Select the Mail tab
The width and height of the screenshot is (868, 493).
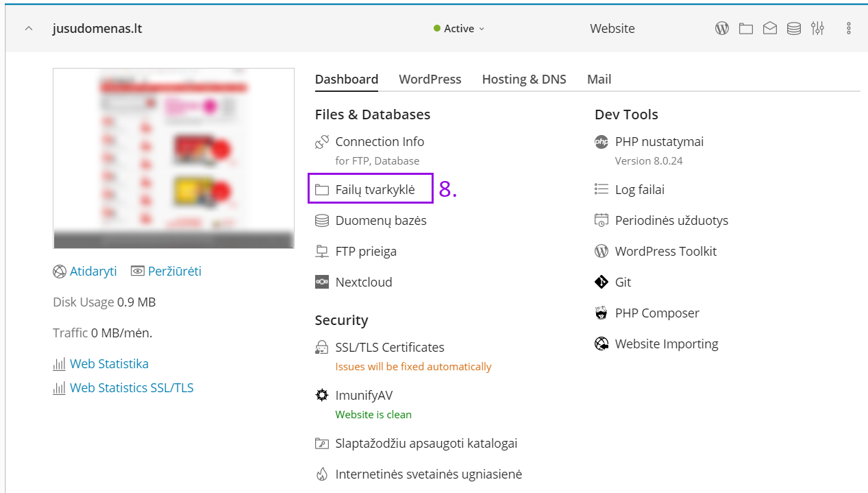(x=599, y=80)
